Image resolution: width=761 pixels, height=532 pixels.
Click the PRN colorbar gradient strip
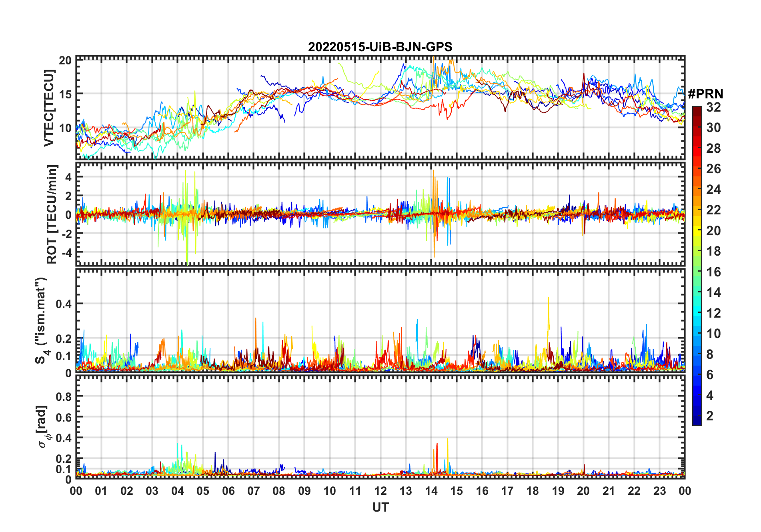pos(697,266)
